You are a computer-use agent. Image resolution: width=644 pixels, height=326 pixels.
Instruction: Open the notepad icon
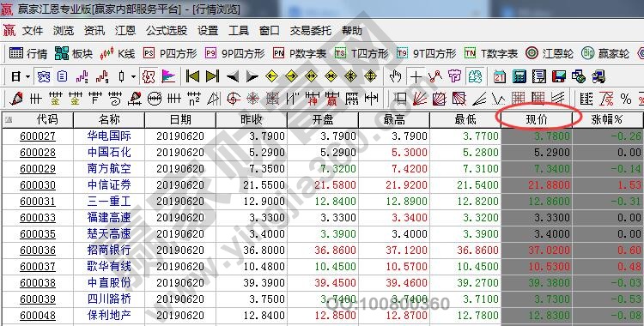pos(539,76)
